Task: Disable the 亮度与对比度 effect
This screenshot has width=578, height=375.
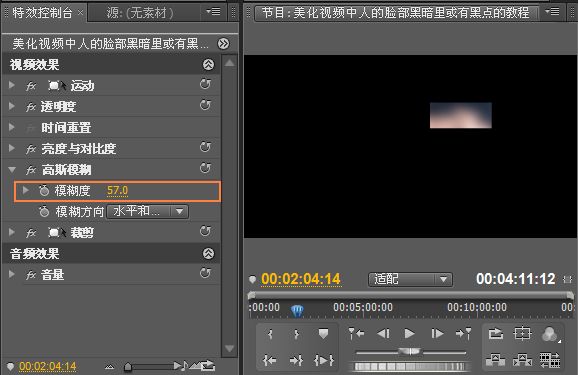Action: click(x=31, y=149)
